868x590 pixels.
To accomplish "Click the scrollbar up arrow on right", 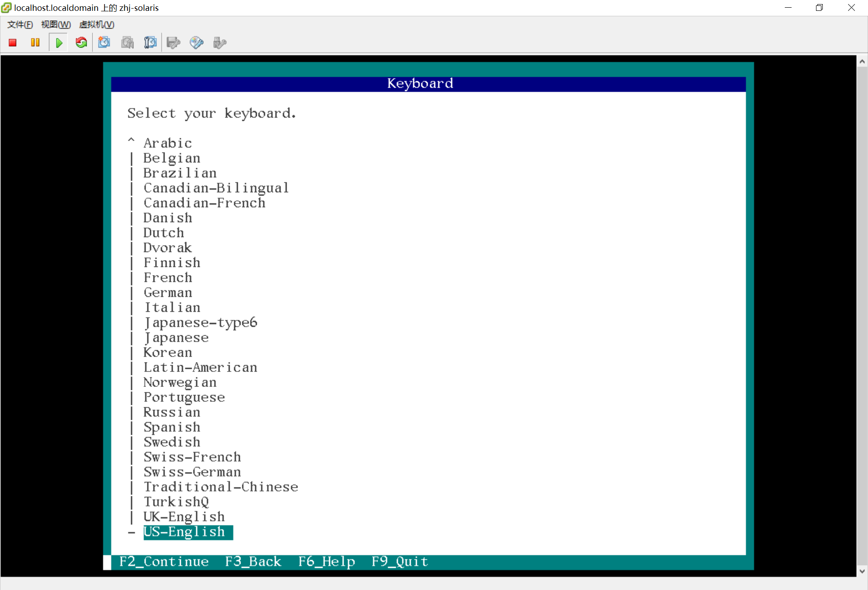I will [x=862, y=62].
